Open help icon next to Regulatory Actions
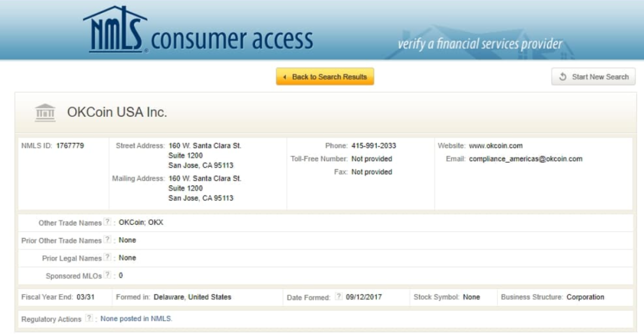This screenshot has height=334, width=644. (x=89, y=318)
